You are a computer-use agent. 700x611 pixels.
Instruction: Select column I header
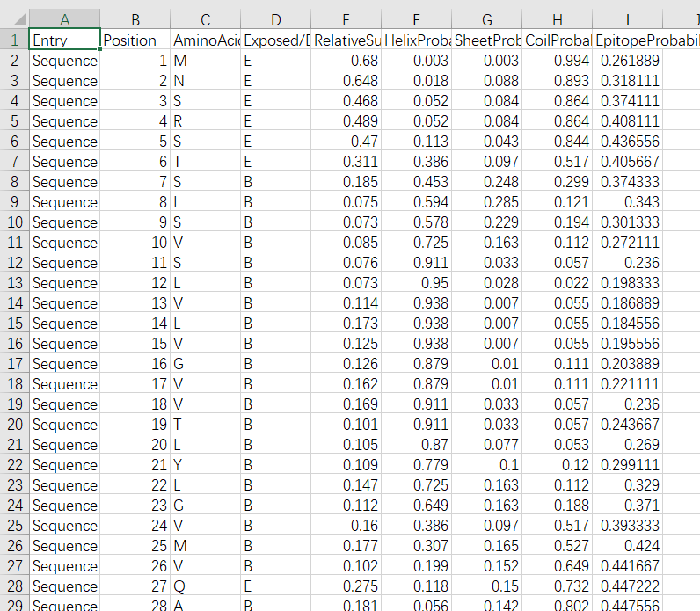click(627, 19)
